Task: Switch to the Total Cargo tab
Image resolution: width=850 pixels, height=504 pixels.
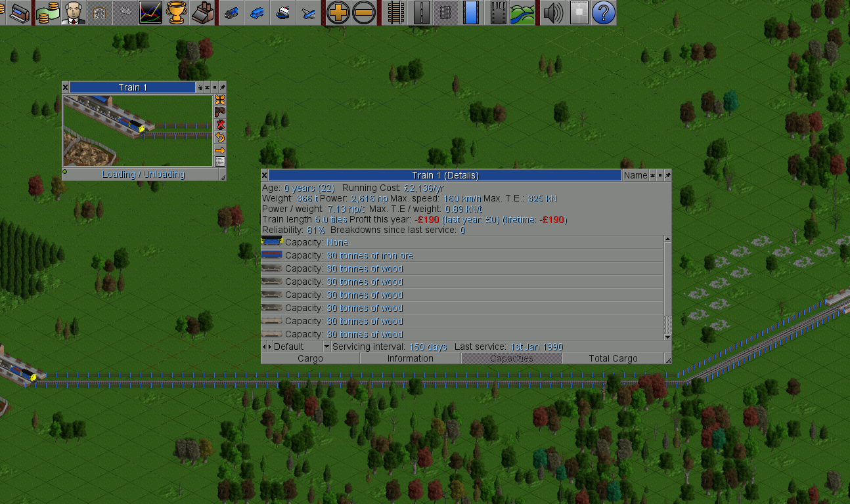Action: (x=614, y=358)
